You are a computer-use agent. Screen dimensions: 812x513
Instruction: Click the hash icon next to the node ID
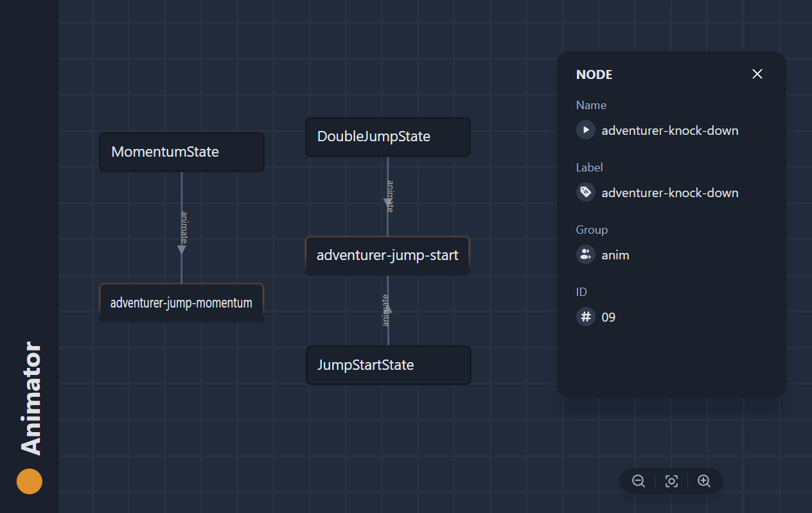click(585, 317)
